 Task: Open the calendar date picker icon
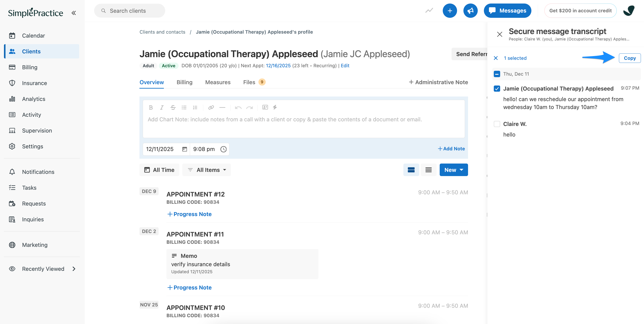[x=185, y=149]
